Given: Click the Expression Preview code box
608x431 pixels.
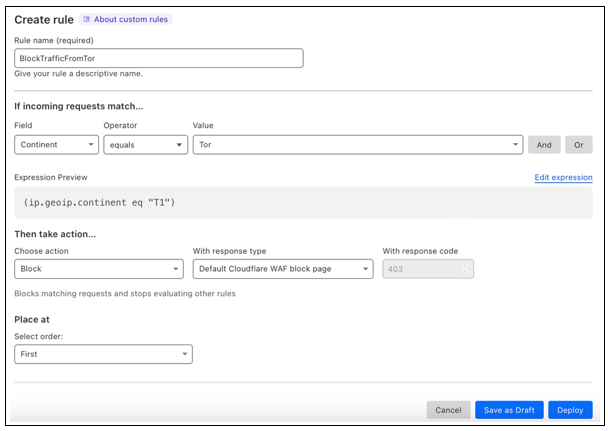Looking at the screenshot, I should click(303, 203).
